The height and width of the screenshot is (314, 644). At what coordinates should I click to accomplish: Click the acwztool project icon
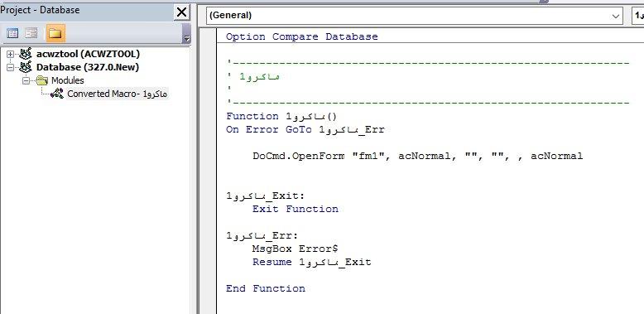click(25, 53)
